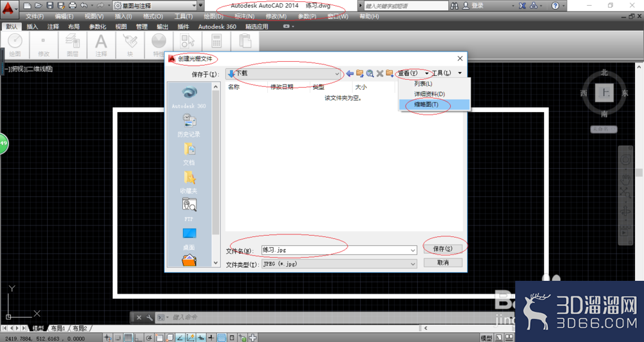The image size is (644, 342).
Task: Click the command line close X icon
Action: click(x=139, y=318)
